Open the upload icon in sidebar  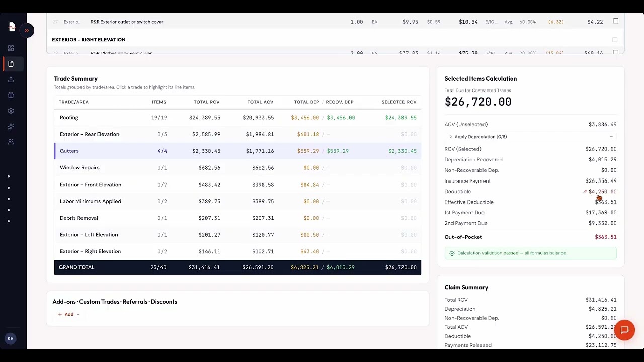11,79
